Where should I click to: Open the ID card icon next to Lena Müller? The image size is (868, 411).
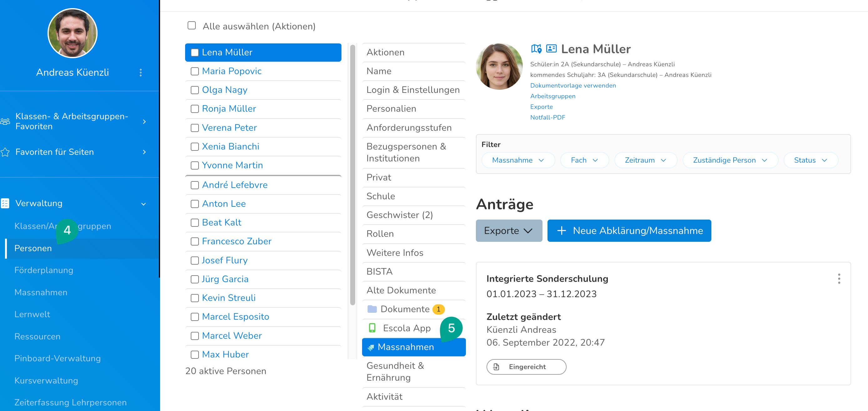[x=551, y=48]
